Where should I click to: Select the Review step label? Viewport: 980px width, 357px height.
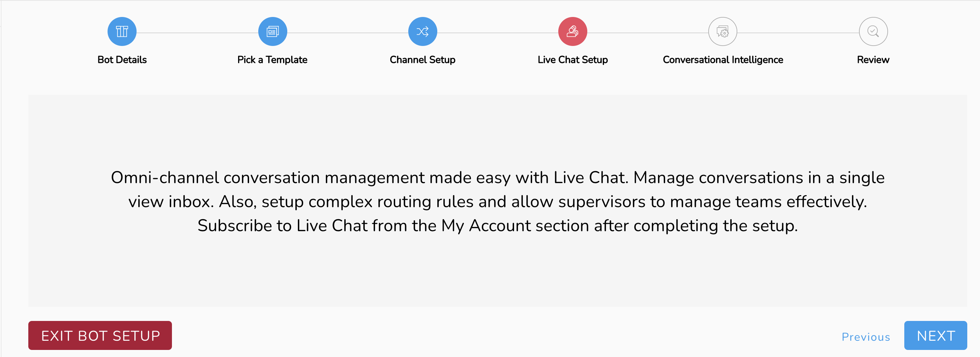(x=873, y=60)
